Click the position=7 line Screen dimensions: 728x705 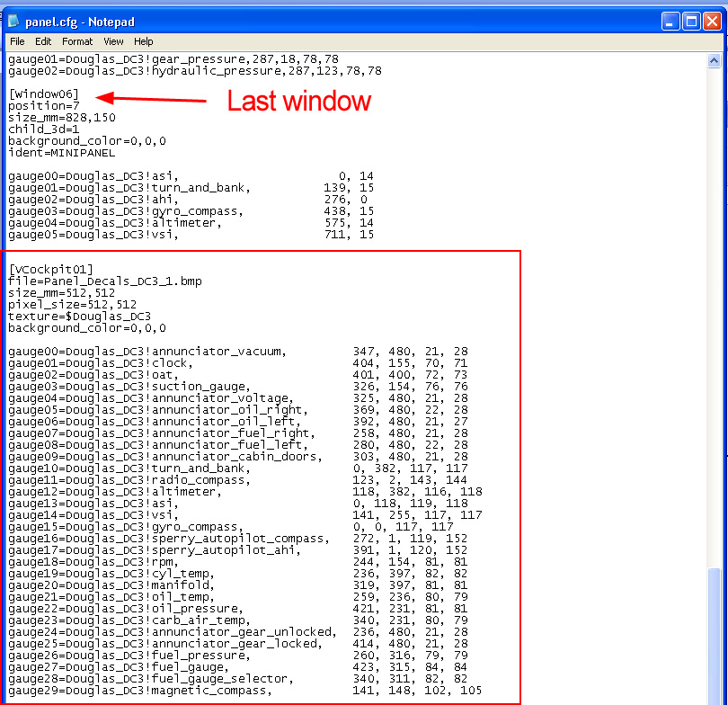[44, 106]
